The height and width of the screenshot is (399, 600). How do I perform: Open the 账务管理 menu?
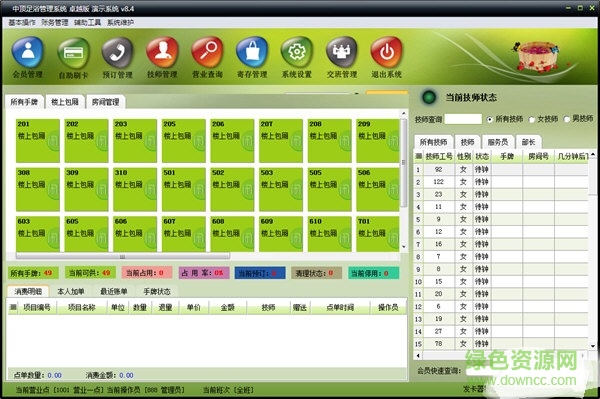[55, 23]
